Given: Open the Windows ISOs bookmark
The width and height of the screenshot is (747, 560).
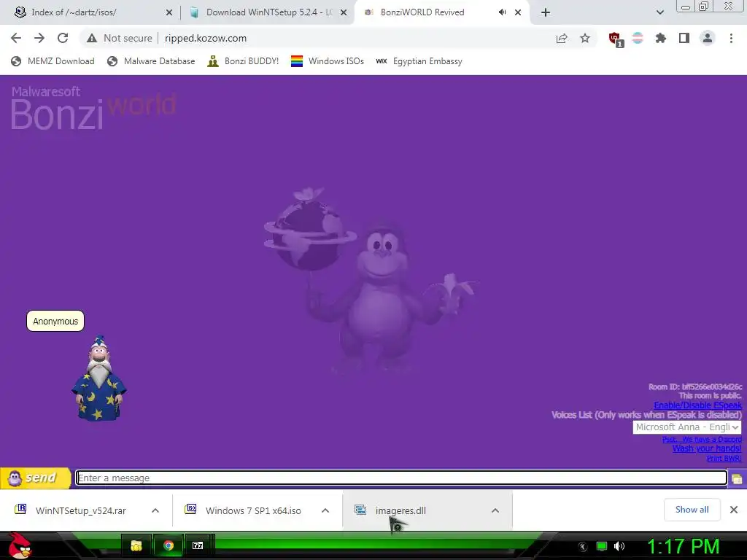Looking at the screenshot, I should 328,61.
